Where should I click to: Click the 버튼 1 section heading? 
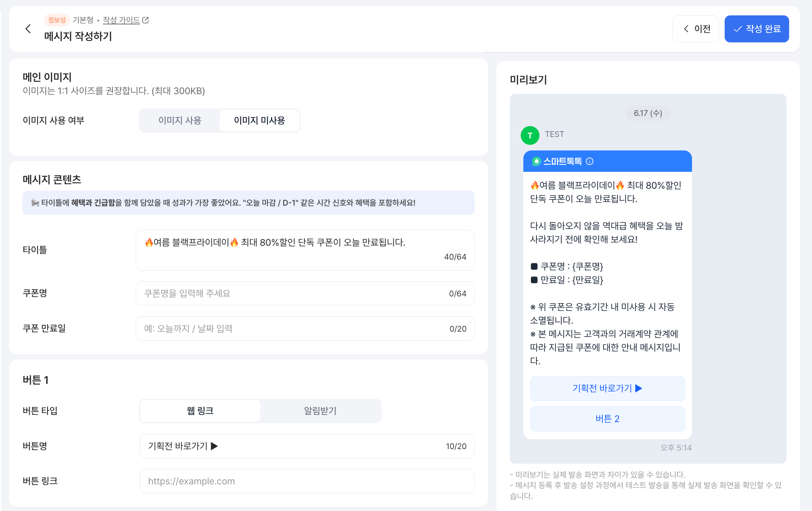coord(36,380)
